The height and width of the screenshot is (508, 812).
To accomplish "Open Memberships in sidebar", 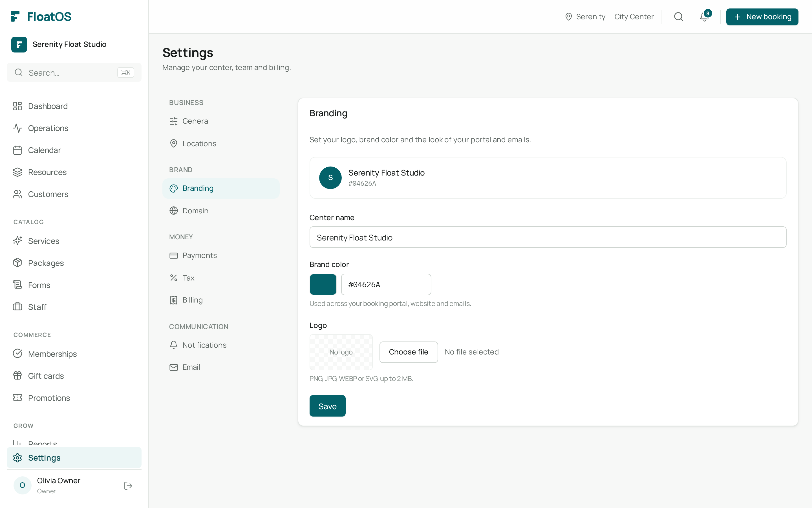I will coord(74,354).
